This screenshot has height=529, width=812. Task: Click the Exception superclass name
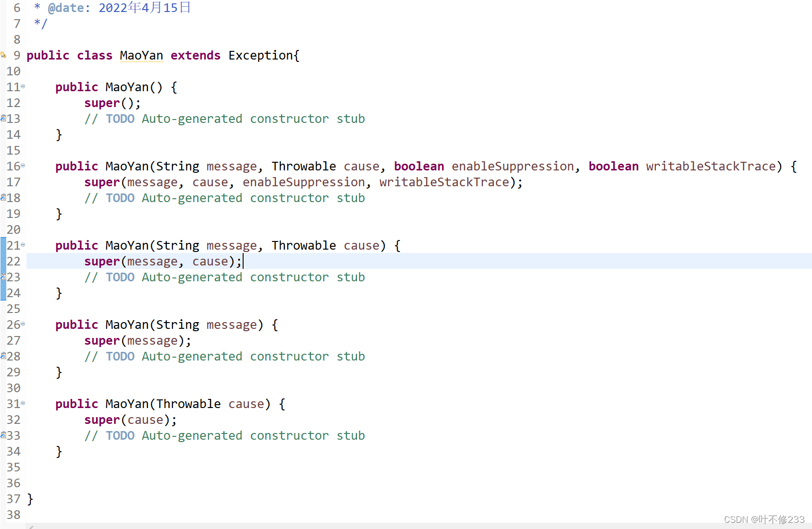tap(260, 55)
